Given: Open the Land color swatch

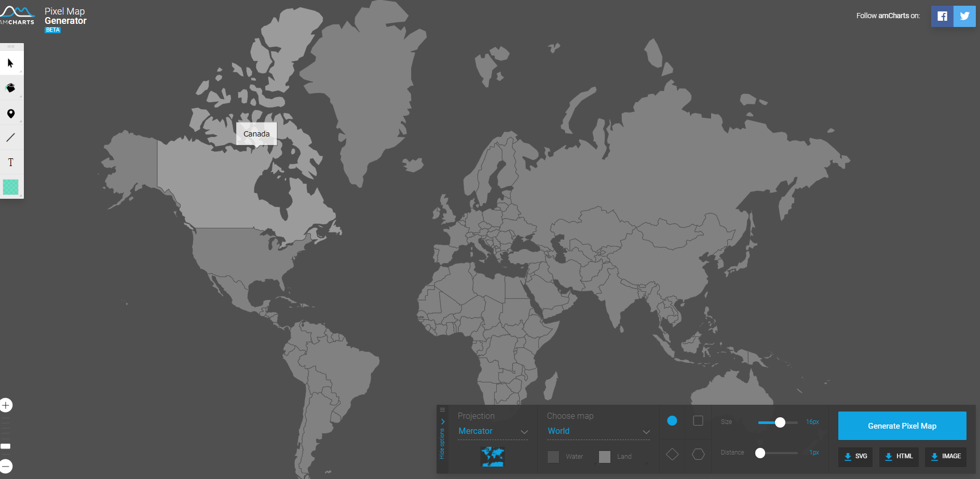Looking at the screenshot, I should [x=605, y=457].
